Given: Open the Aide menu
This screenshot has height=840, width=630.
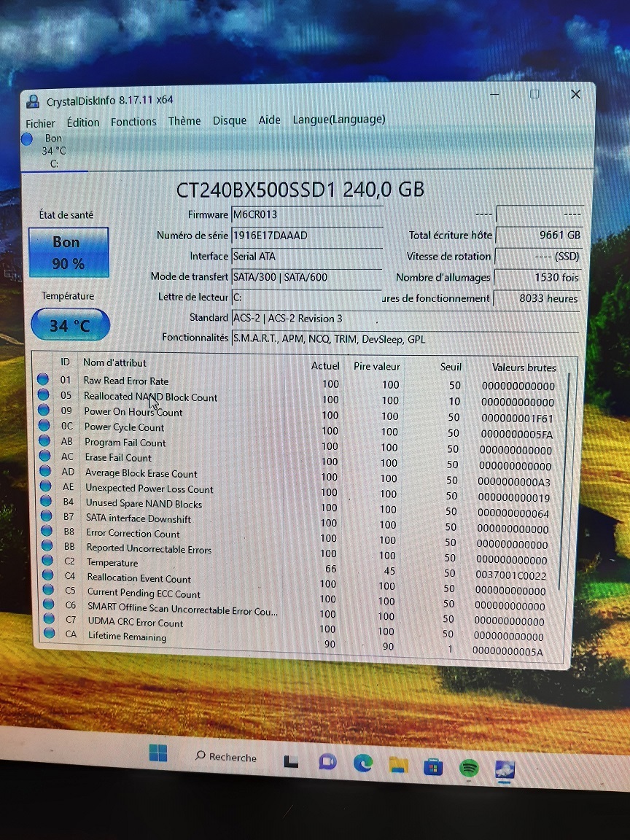Looking at the screenshot, I should coord(270,120).
